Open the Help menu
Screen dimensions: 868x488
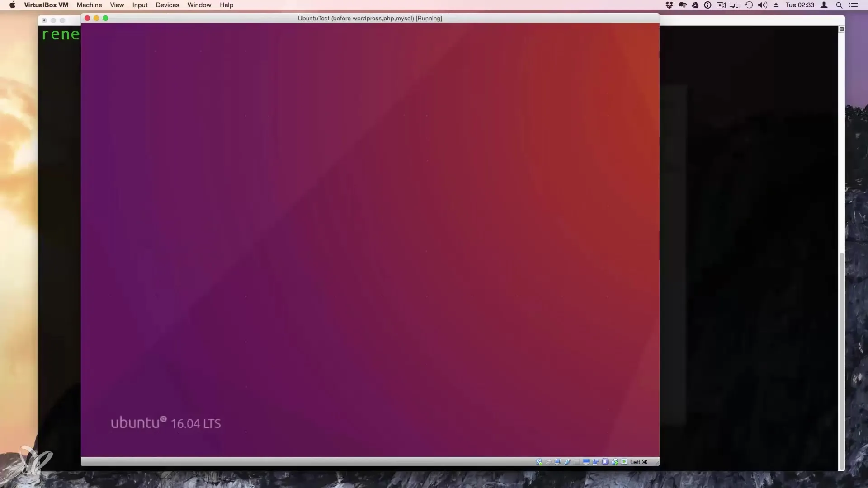226,5
